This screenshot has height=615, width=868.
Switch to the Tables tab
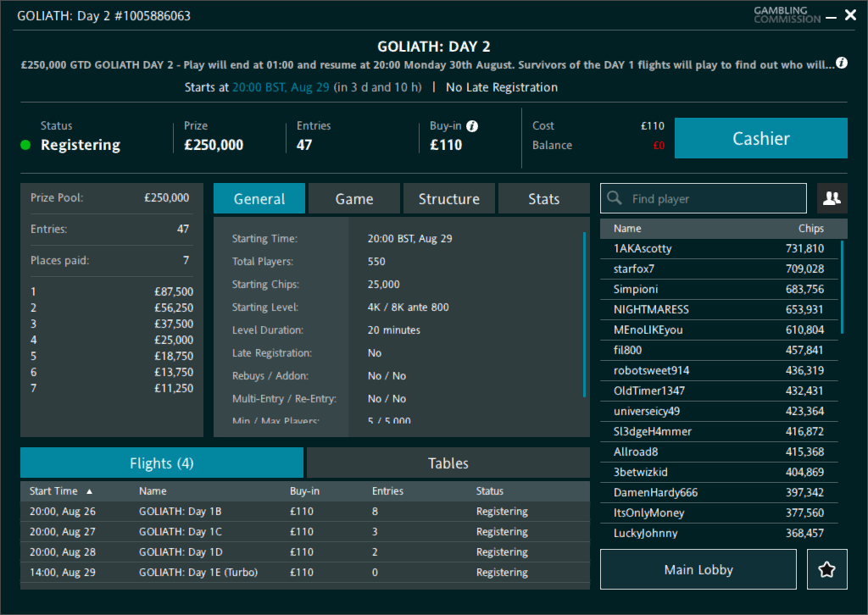click(448, 463)
